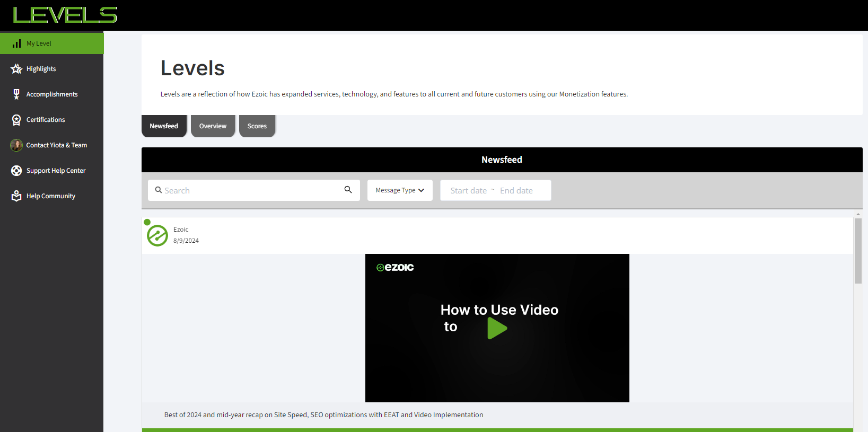This screenshot has width=868, height=432.
Task: Pick an End date in the range filter
Action: [516, 191]
